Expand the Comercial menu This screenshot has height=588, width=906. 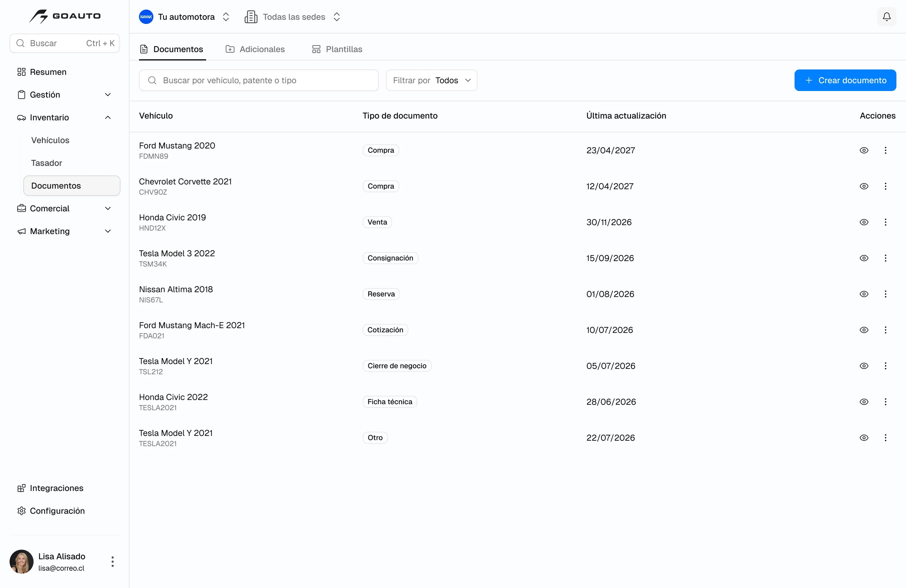click(65, 208)
